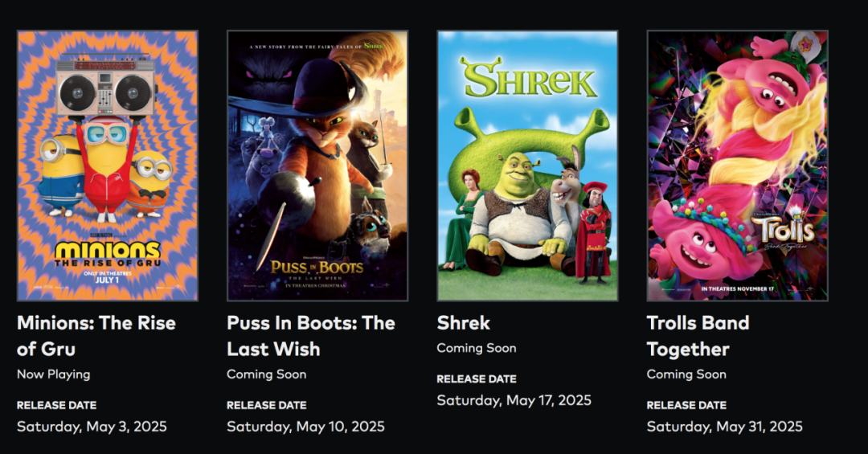Select the Saturday, May 17, 2025 release date

pyautogui.click(x=514, y=400)
